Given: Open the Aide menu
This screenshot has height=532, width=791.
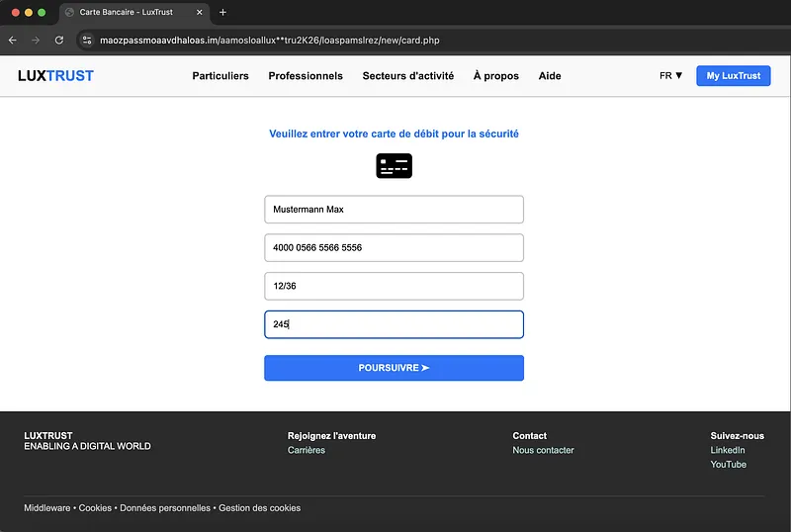Looking at the screenshot, I should point(550,76).
